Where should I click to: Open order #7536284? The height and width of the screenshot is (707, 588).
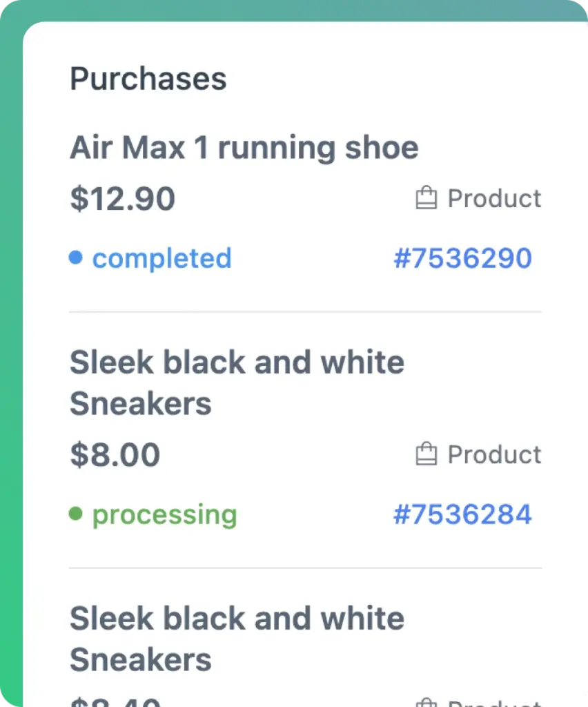462,514
